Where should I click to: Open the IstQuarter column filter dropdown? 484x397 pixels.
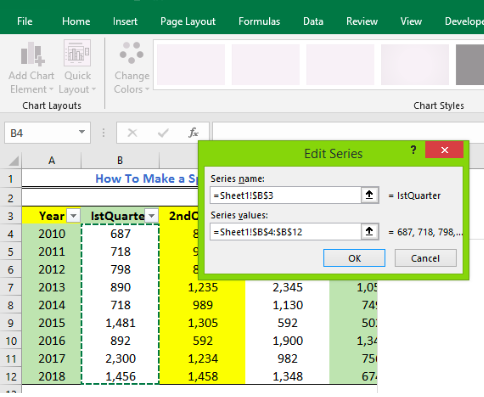click(152, 216)
